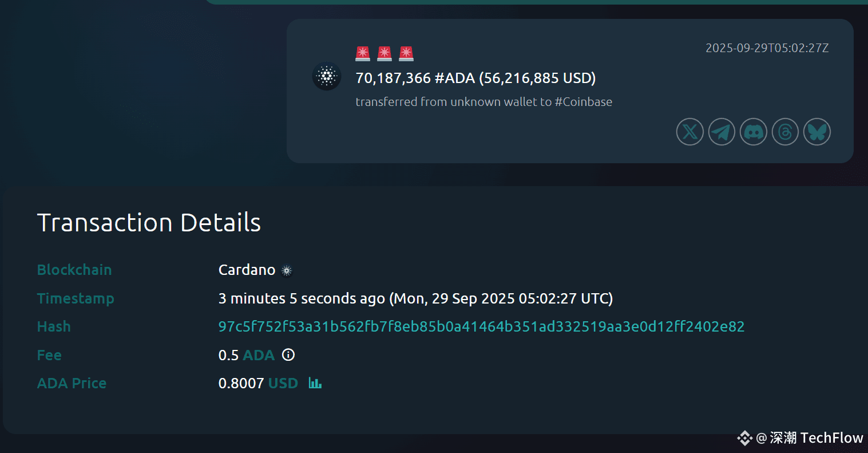Click the 2025-09-29T05:02:27Z alert timestamp
Image resolution: width=868 pixels, height=453 pixels.
(x=767, y=48)
